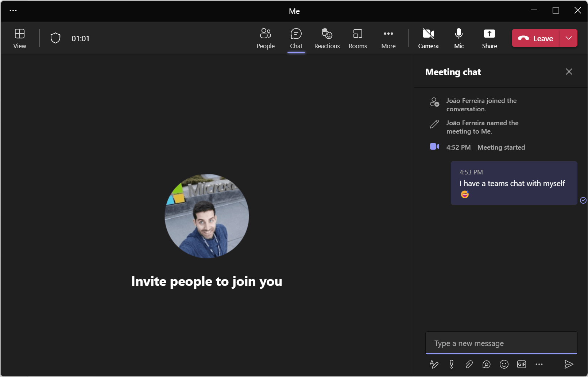Screen dimensions: 588x377
Task: Open the More actions menu
Action: click(388, 38)
